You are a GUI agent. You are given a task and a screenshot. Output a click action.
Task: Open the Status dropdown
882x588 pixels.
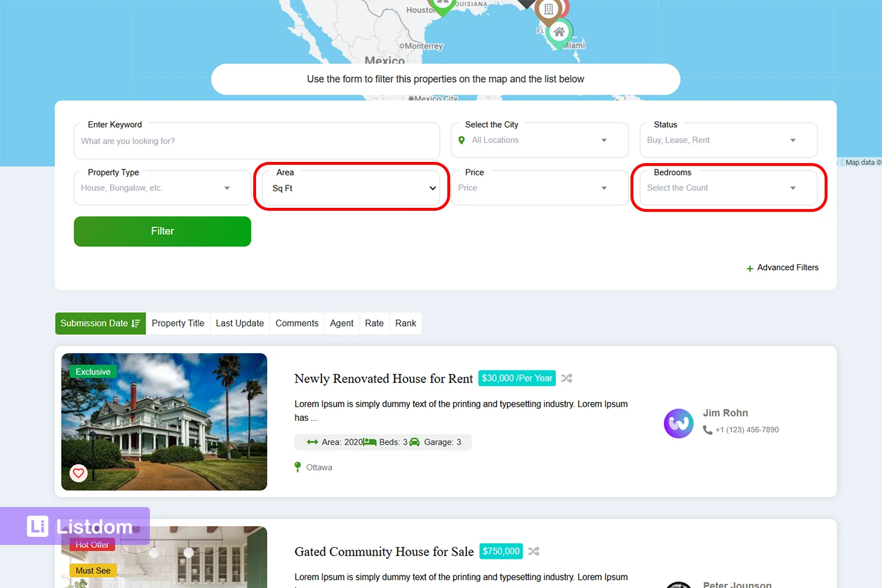click(x=728, y=141)
